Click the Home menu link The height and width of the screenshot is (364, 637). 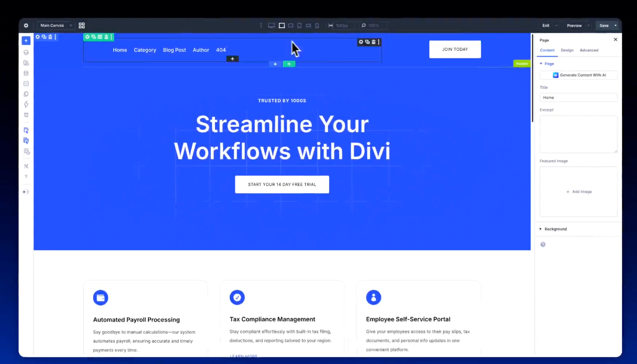pos(120,50)
